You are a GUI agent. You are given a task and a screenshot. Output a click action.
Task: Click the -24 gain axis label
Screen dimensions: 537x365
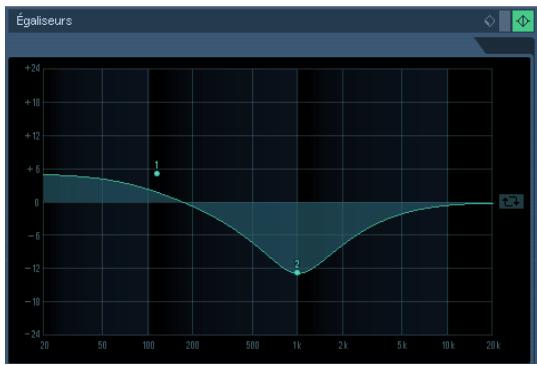tap(32, 334)
